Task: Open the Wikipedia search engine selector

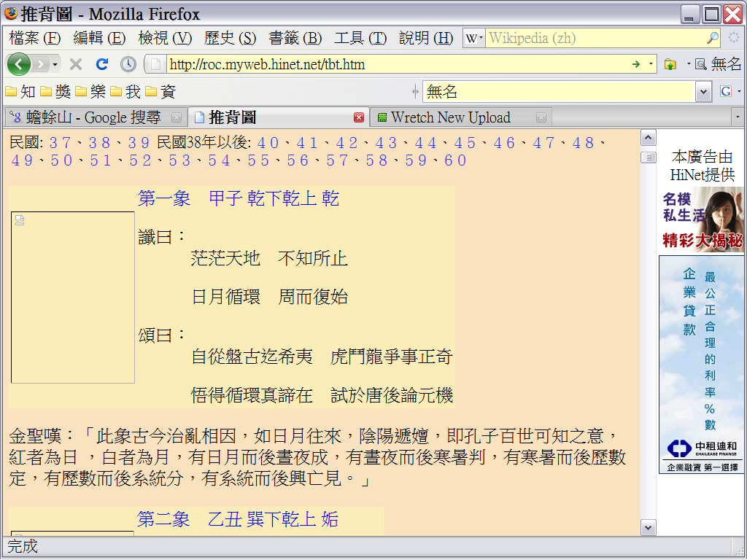Action: click(474, 38)
